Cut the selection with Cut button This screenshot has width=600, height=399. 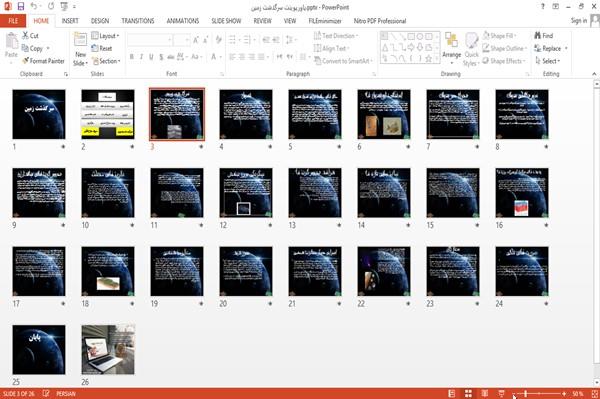[30, 36]
